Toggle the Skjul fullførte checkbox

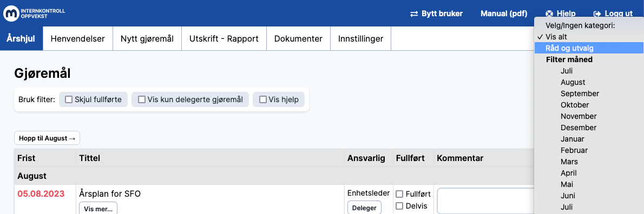(x=69, y=99)
